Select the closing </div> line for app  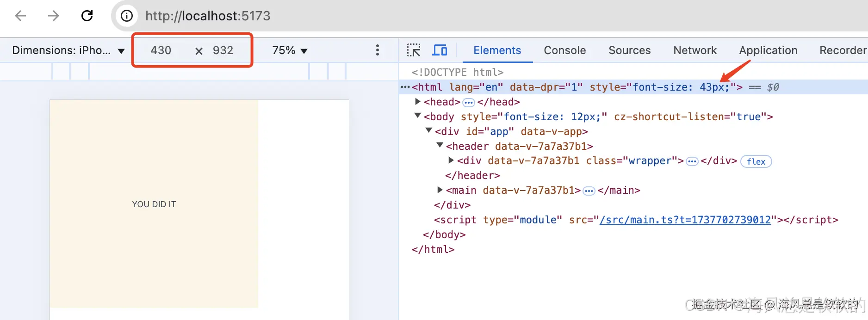point(452,205)
